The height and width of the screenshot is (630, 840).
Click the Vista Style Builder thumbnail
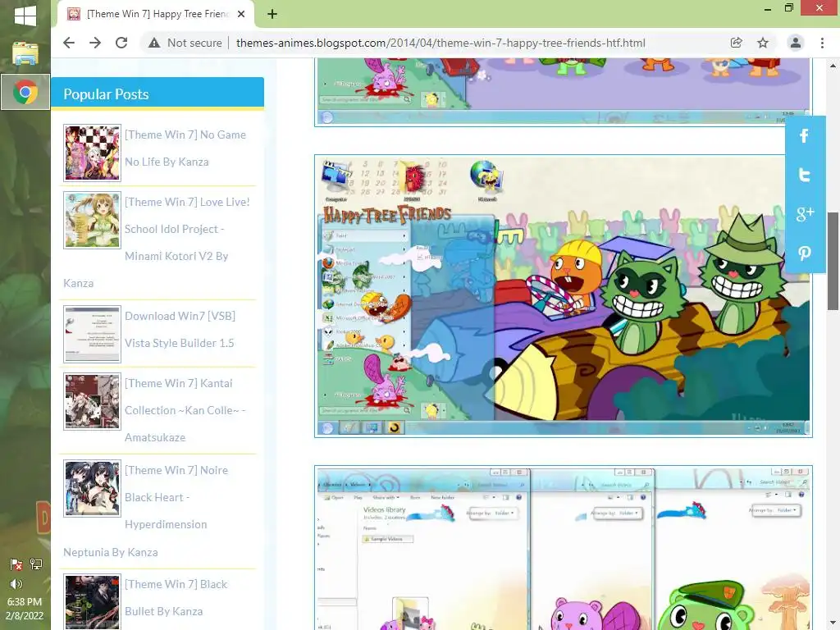[92, 335]
